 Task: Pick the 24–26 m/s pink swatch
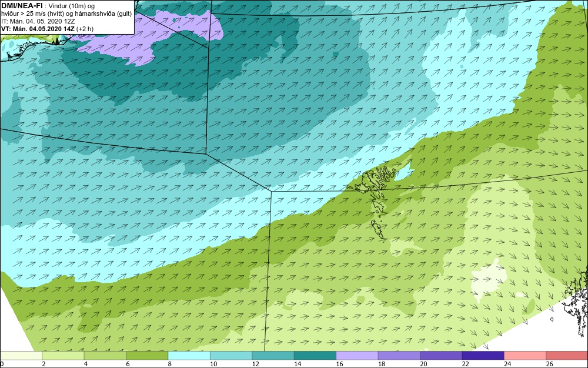pyautogui.click(x=525, y=356)
